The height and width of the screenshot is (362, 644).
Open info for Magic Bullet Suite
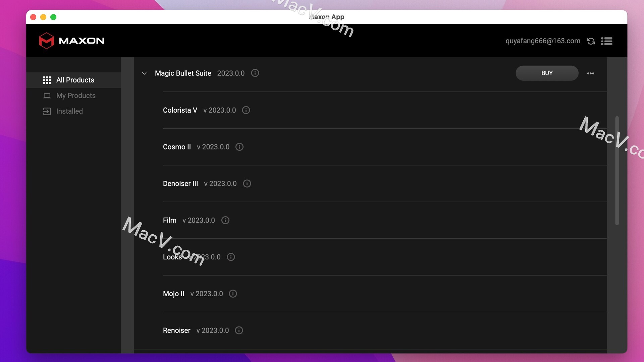255,73
